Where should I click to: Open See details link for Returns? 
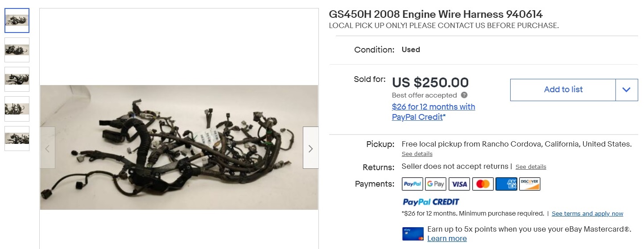click(x=531, y=167)
